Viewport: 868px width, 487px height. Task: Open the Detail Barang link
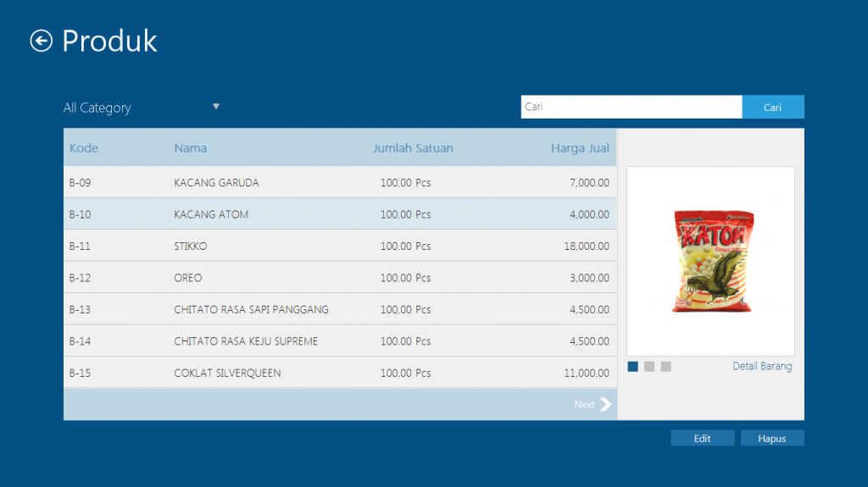pos(762,366)
